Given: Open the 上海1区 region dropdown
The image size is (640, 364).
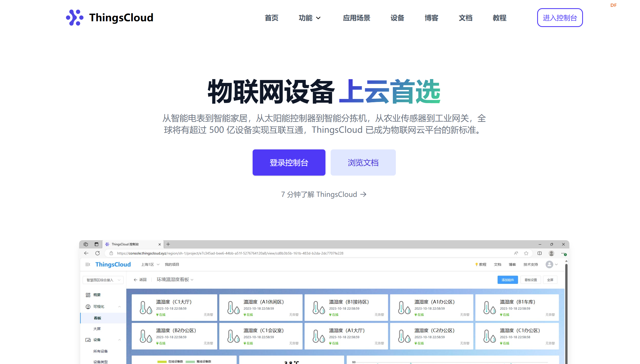Looking at the screenshot, I should [x=150, y=264].
